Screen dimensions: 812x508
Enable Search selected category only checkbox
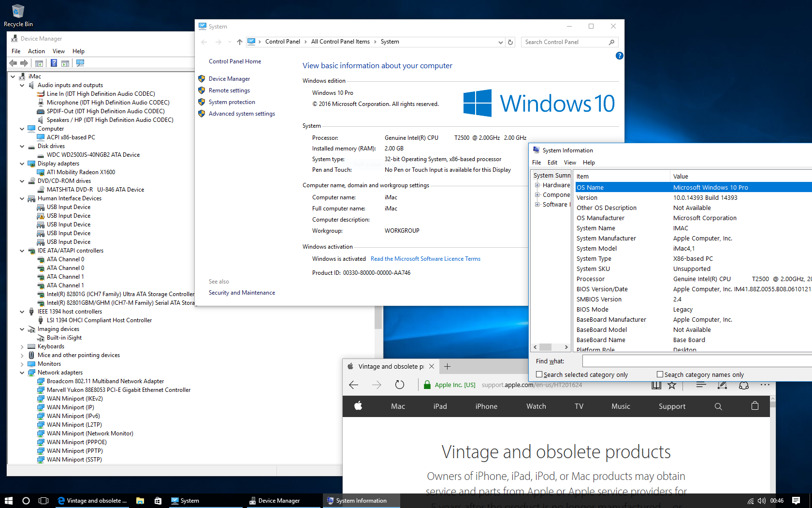[x=539, y=374]
